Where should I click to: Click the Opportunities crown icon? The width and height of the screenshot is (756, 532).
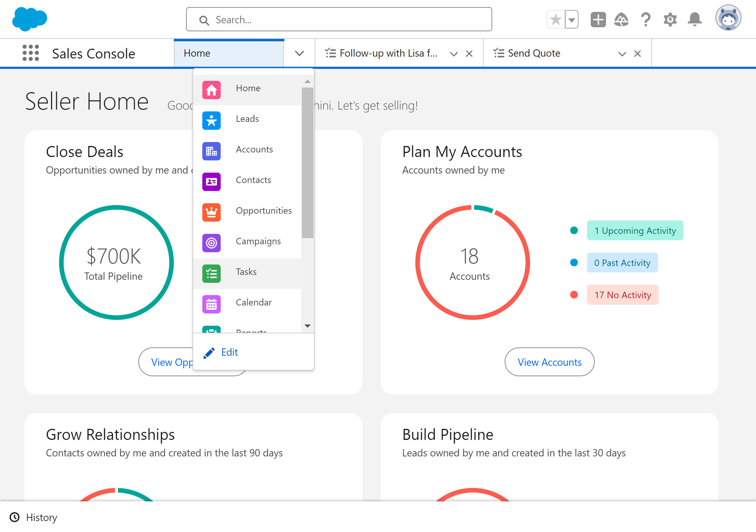[211, 212]
